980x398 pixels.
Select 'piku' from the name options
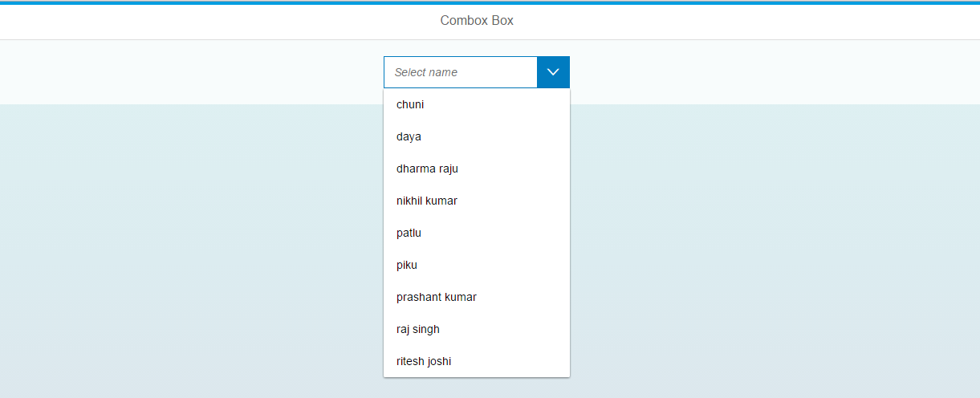coord(477,265)
